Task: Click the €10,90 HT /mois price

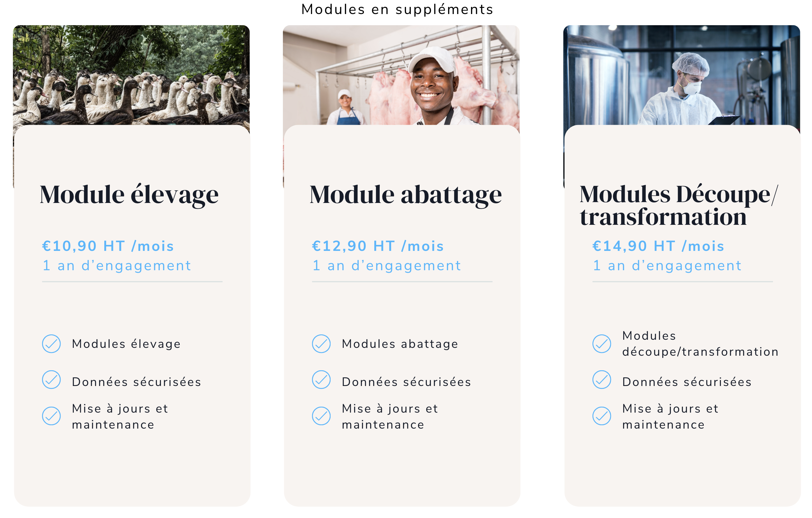Action: click(108, 246)
